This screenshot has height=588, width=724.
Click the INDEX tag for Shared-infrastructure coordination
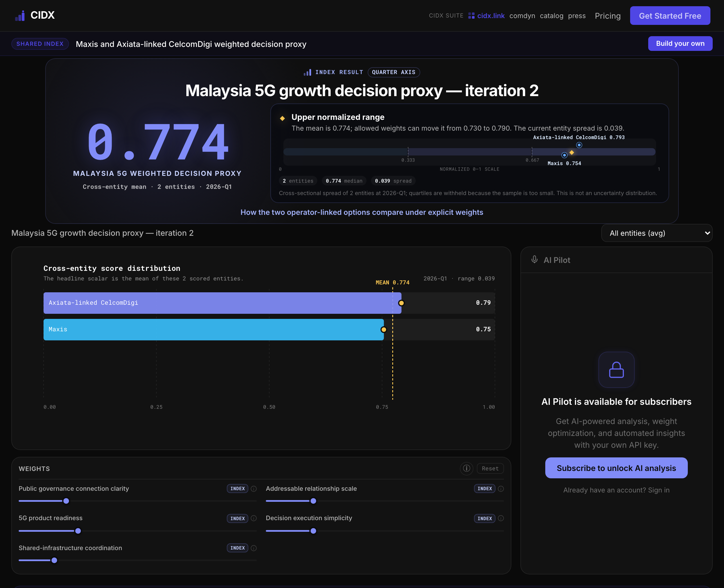[x=238, y=548]
